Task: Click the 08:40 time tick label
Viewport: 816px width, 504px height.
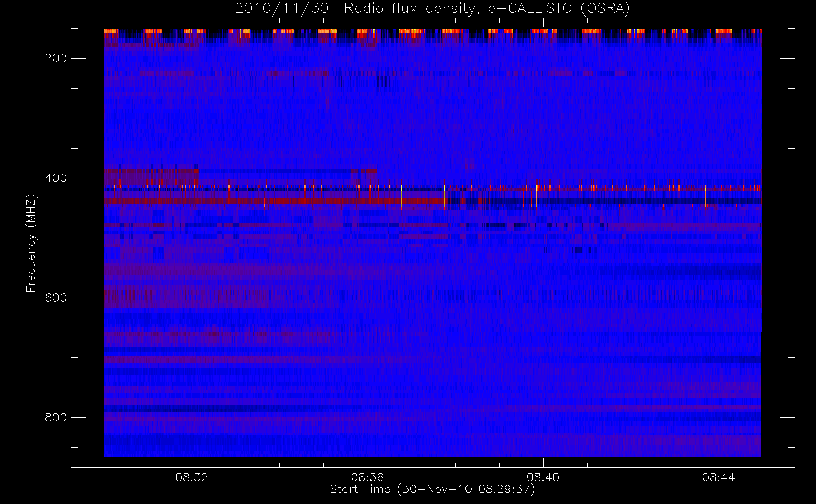Action: click(x=543, y=477)
